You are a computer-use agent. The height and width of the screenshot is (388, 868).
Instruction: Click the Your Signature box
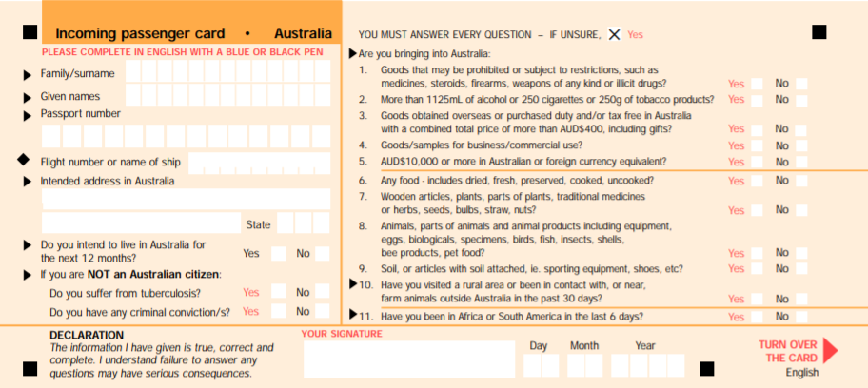408,359
